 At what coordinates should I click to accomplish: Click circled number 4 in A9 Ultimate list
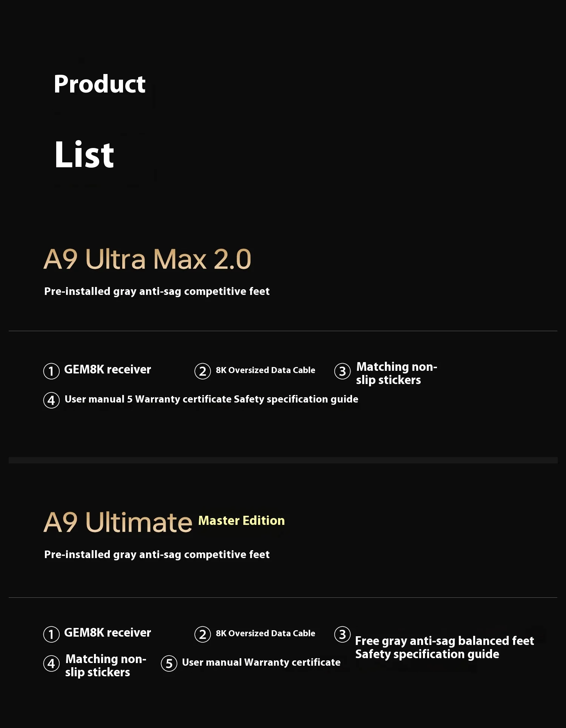[x=51, y=663]
